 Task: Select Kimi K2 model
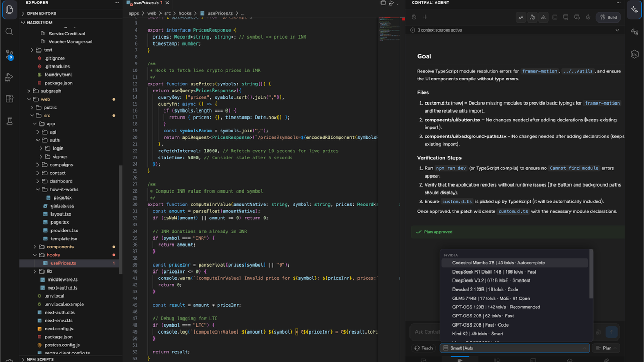(514, 334)
